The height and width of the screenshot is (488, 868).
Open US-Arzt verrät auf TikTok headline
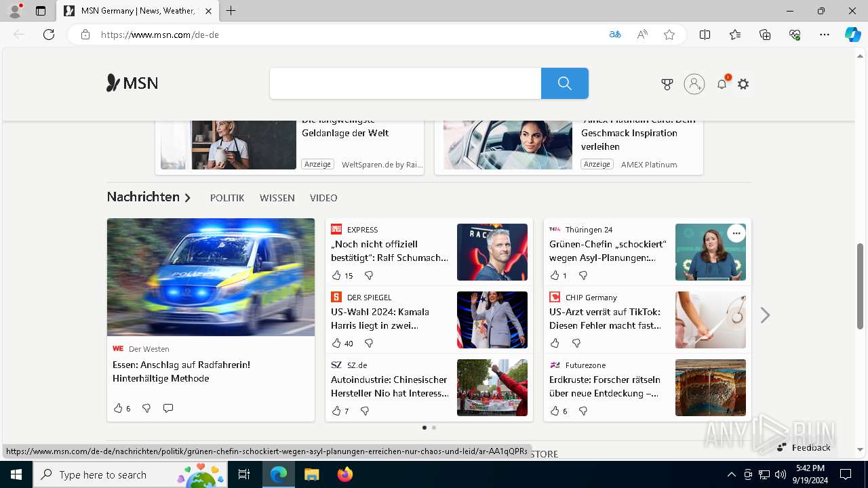point(606,319)
